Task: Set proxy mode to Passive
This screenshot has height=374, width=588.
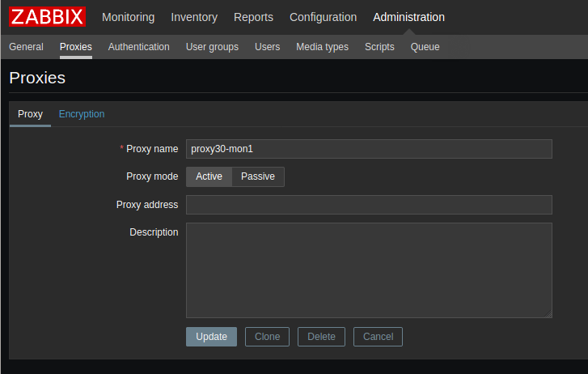Action: tap(258, 176)
